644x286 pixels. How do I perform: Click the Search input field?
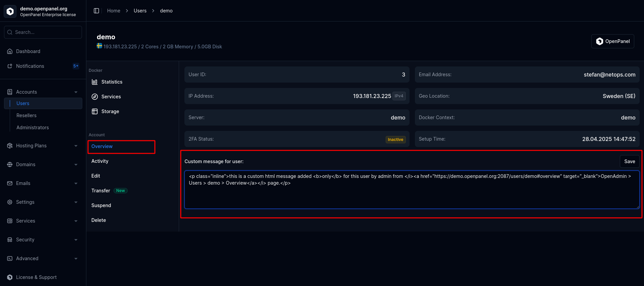tap(43, 32)
